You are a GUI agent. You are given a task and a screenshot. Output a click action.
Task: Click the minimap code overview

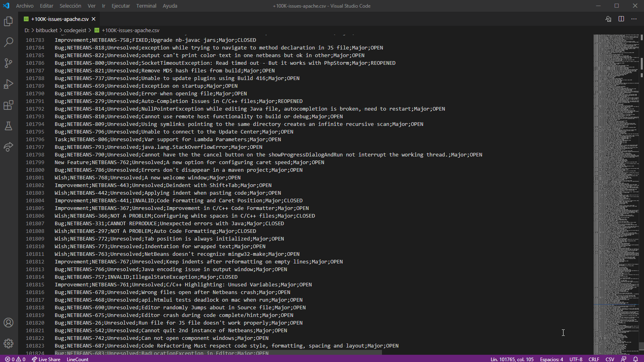[616, 194]
